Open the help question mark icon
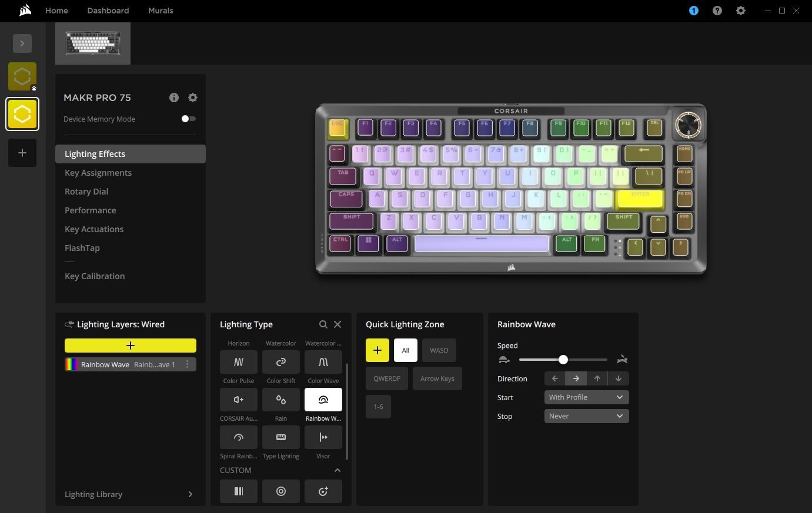Image resolution: width=812 pixels, height=513 pixels. tap(717, 11)
